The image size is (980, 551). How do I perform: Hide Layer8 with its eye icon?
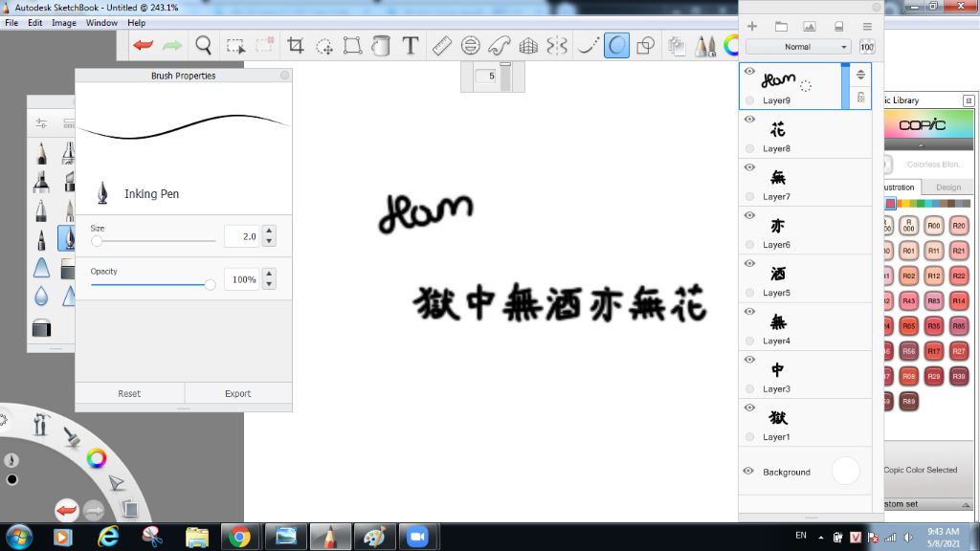point(749,120)
